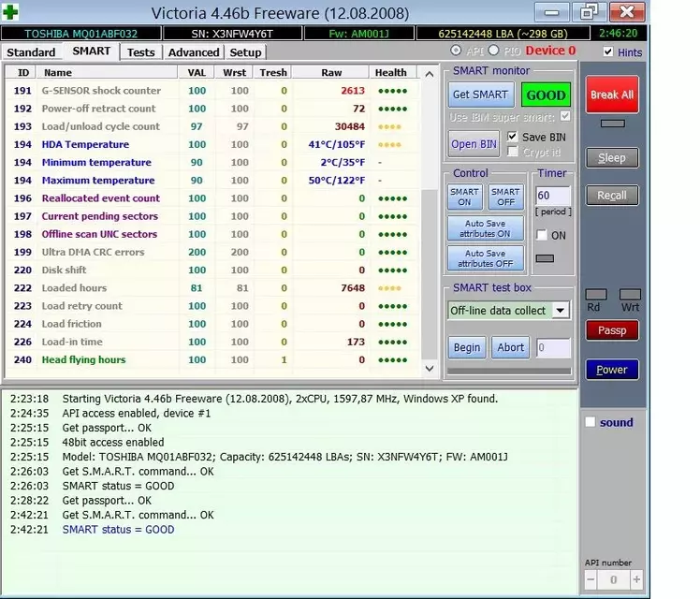700x599 pixels.
Task: Select the Current pending sectors row
Action: point(213,216)
